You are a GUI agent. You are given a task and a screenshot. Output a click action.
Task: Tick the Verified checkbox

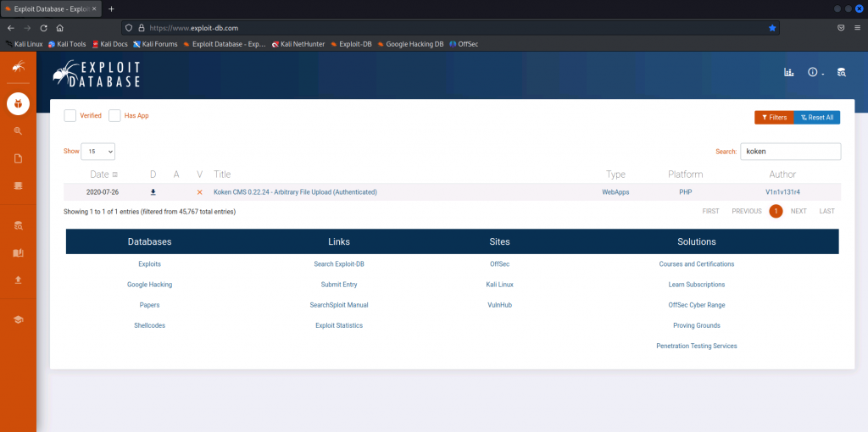tap(70, 115)
